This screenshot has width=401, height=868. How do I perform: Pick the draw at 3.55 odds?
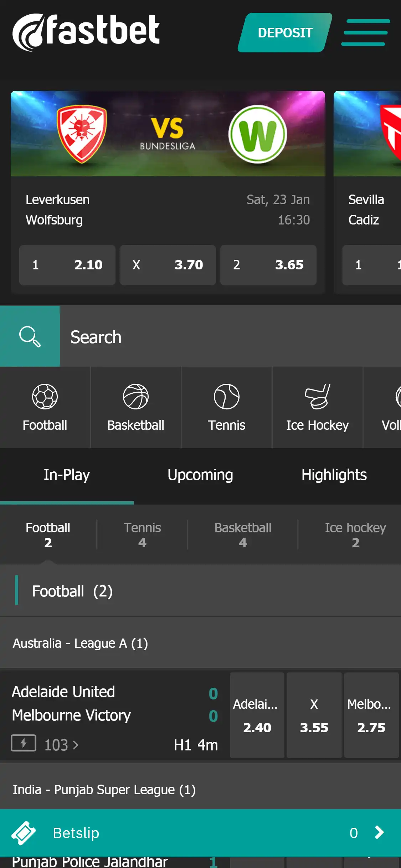[x=314, y=715]
